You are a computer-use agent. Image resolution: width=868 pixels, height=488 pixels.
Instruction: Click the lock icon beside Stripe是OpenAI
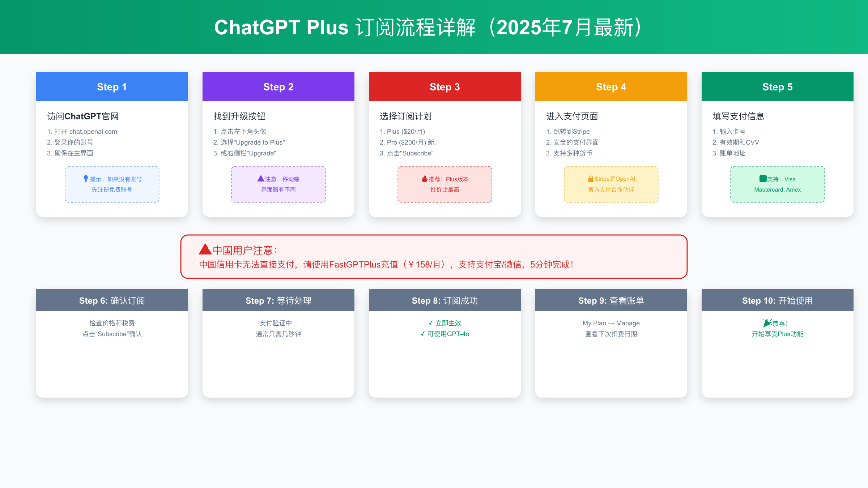coord(591,179)
